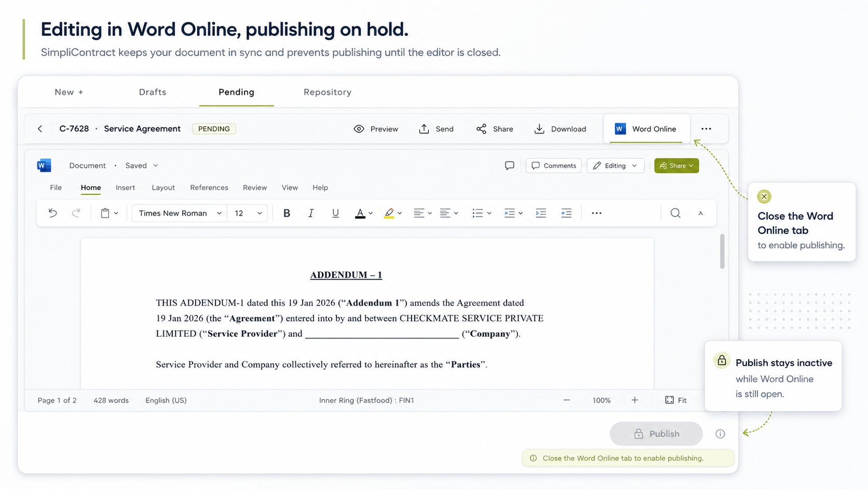Click the Preview eye icon
This screenshot has height=489, width=868.
coord(359,129)
